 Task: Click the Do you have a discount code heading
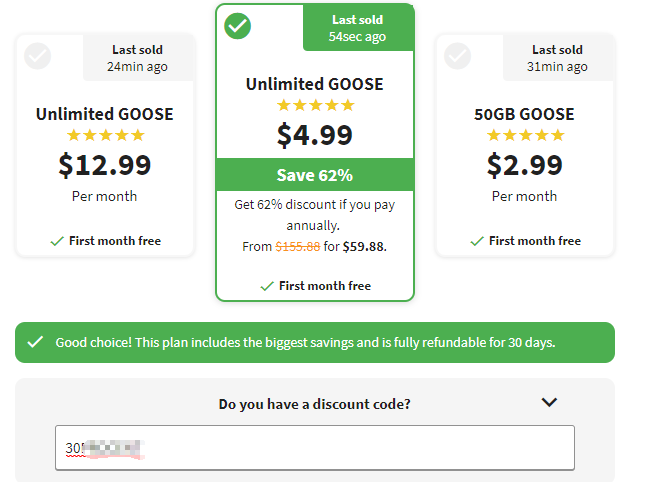pyautogui.click(x=314, y=404)
